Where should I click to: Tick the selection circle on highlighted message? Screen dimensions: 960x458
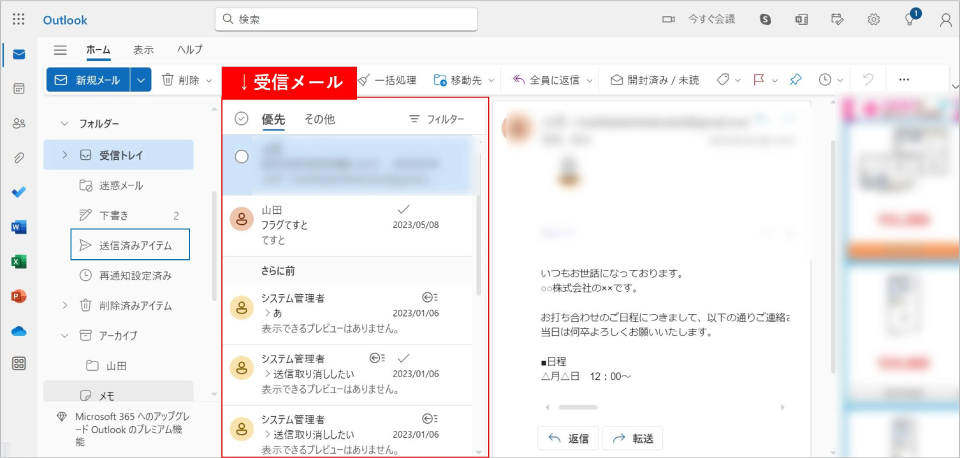(242, 157)
